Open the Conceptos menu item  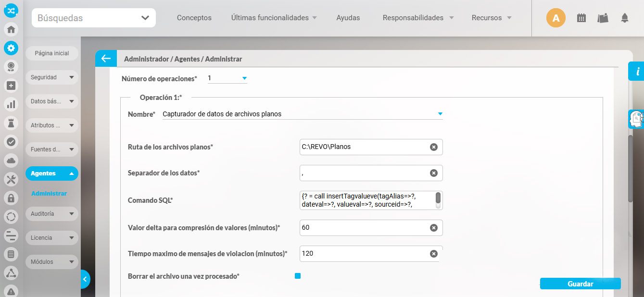[x=194, y=18]
